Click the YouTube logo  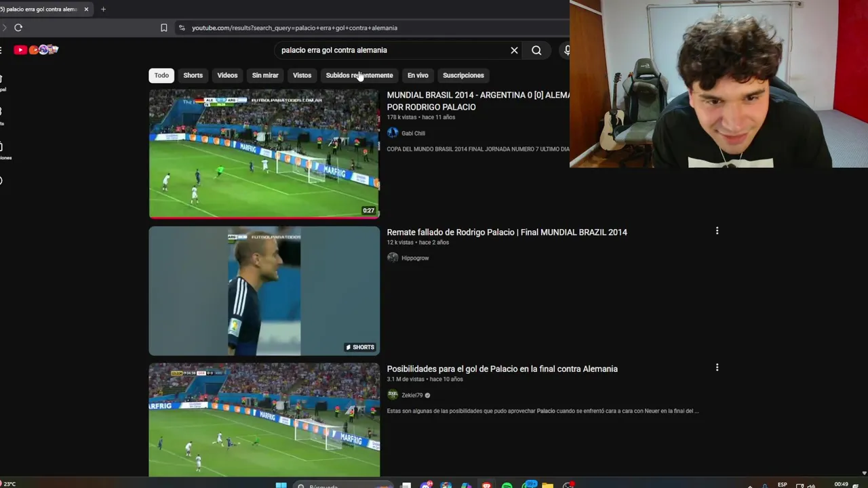click(x=36, y=49)
